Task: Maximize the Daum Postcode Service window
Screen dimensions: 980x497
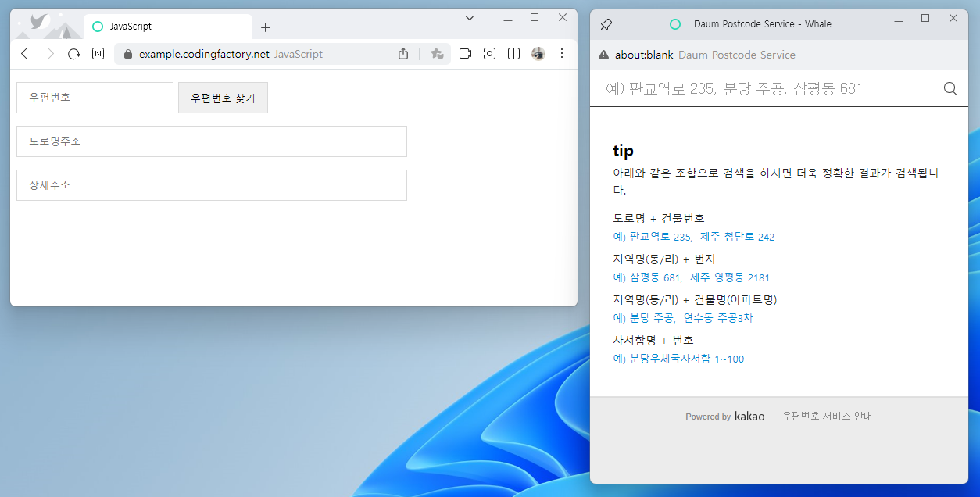Action: (925, 18)
